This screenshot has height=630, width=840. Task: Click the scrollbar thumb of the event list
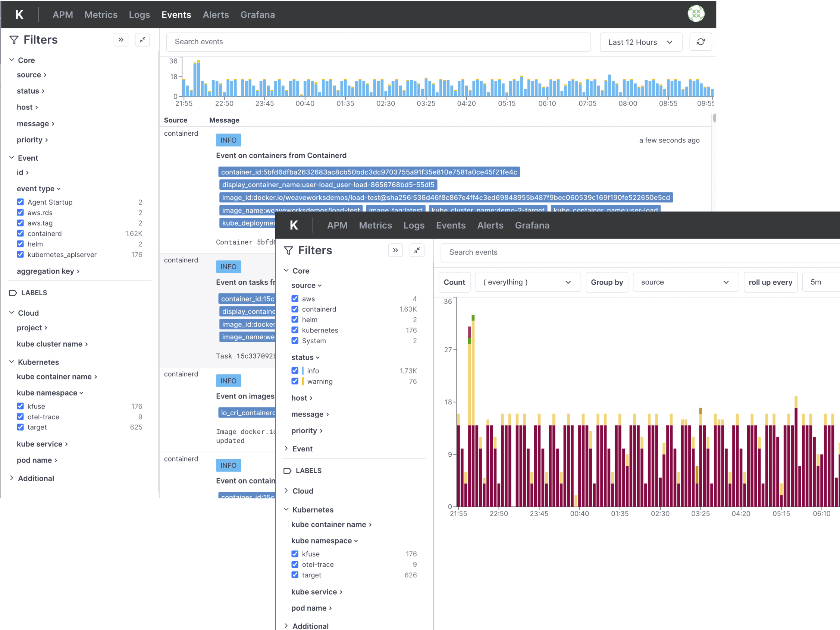(714, 118)
